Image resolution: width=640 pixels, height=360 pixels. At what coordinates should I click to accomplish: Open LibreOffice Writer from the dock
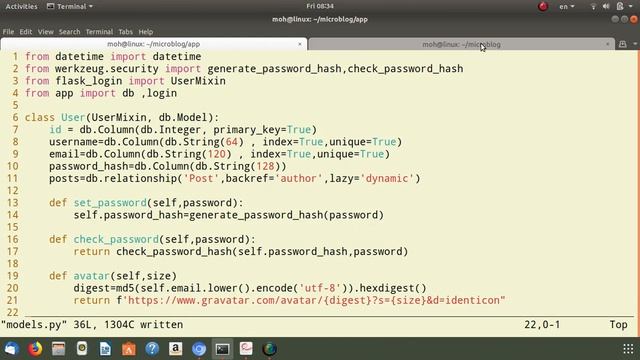[x=105, y=349]
